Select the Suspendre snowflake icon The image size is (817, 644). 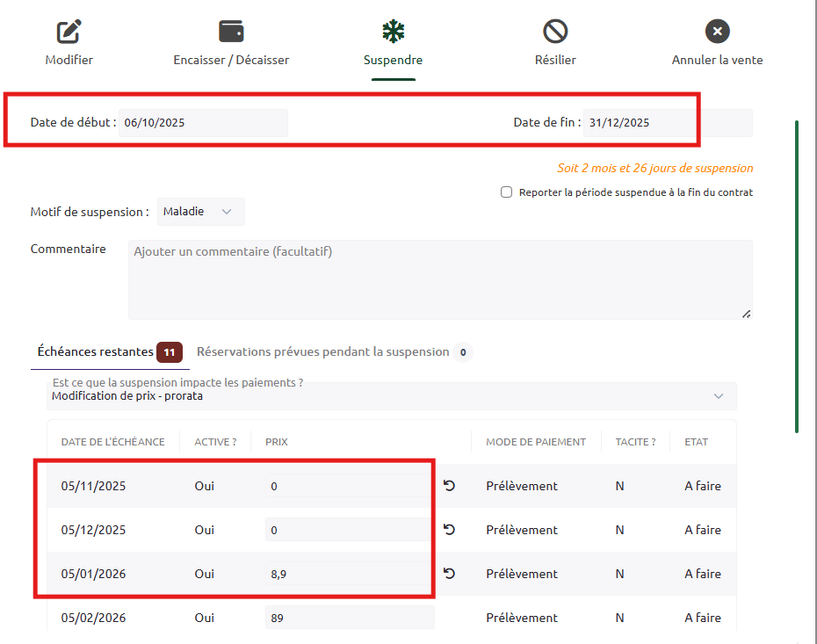click(394, 32)
